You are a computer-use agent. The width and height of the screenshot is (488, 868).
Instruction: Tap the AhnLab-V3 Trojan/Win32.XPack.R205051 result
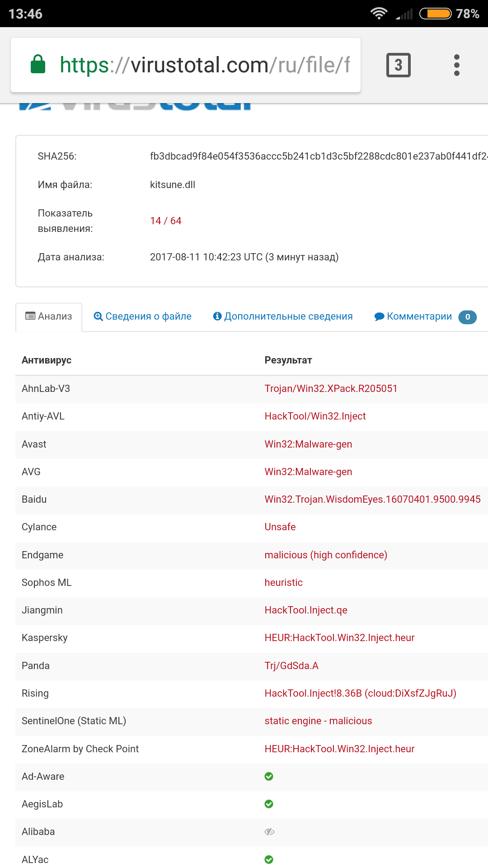[331, 389]
